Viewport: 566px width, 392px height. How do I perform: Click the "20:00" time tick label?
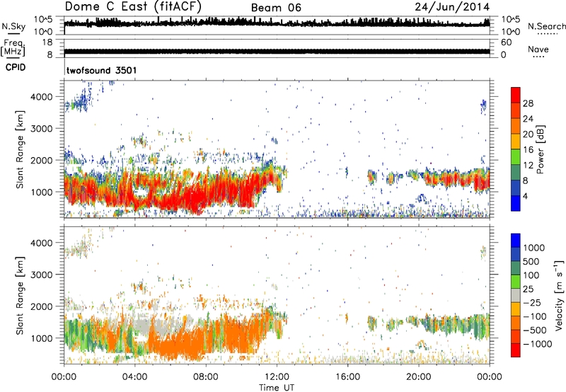click(418, 377)
